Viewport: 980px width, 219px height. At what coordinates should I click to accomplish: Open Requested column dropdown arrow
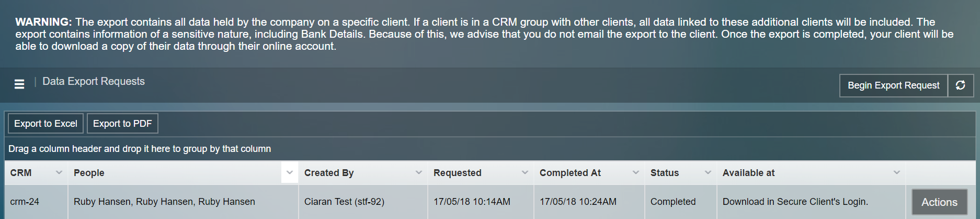525,172
